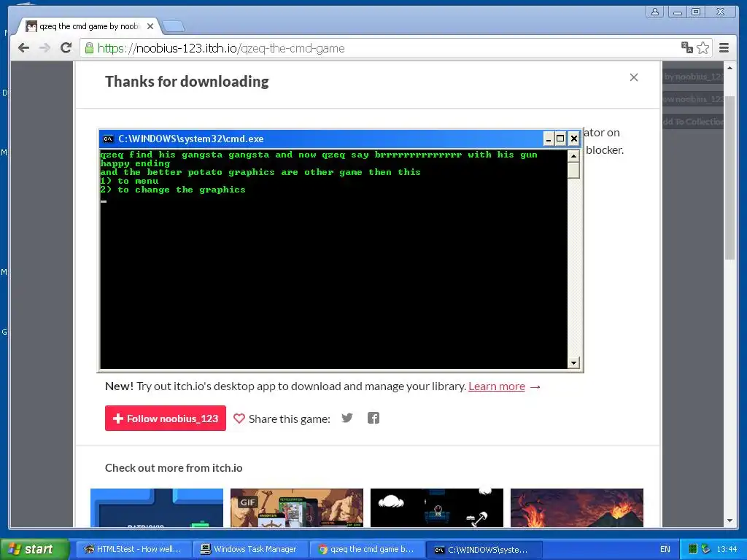Click the 13:44 system clock
This screenshot has height=560, width=747.
click(x=727, y=549)
